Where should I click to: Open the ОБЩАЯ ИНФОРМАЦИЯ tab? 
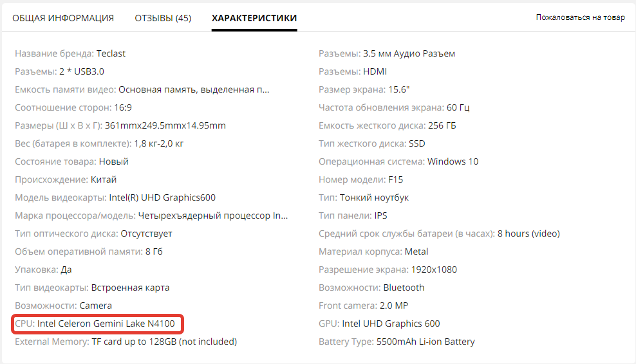point(63,18)
